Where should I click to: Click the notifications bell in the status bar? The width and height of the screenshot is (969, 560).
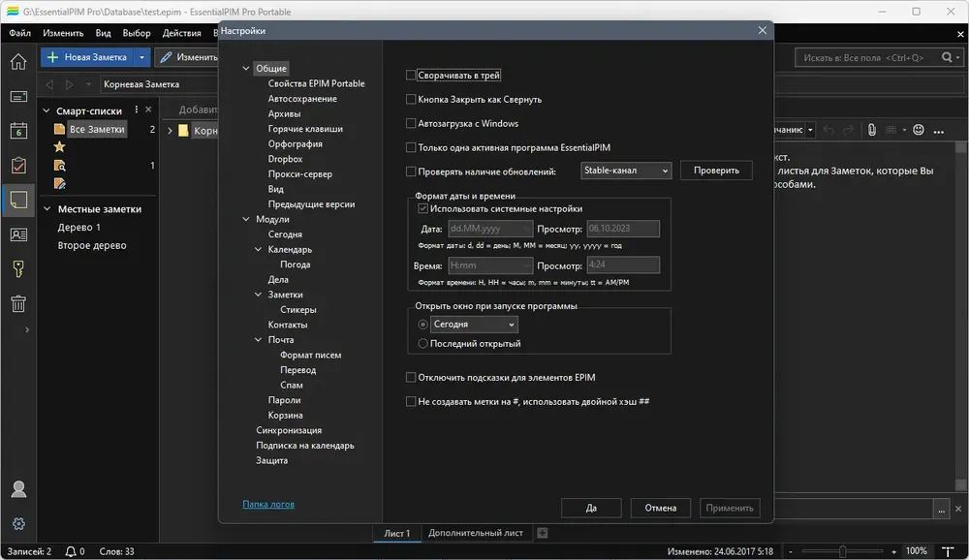pos(71,551)
